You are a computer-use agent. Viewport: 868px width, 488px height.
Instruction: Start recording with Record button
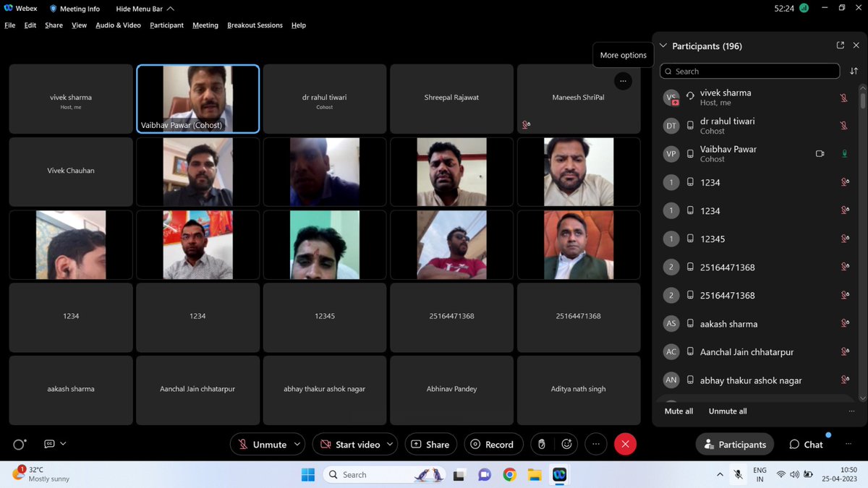click(492, 444)
